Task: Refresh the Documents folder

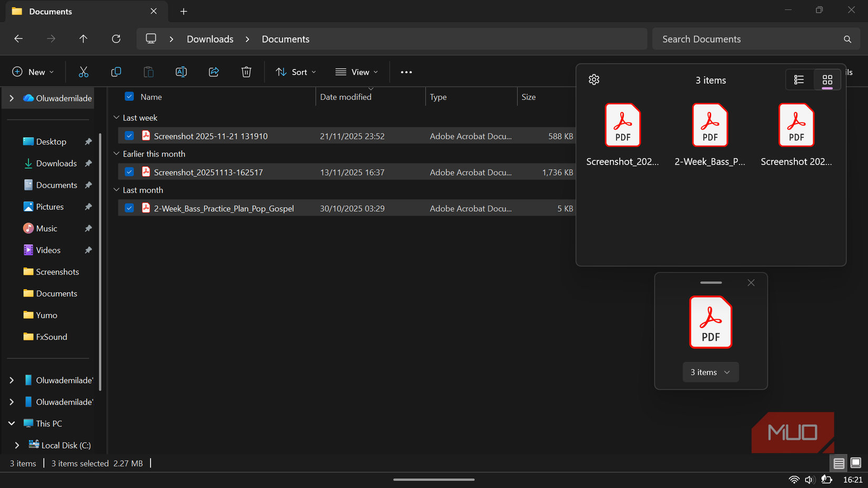Action: 116,38
